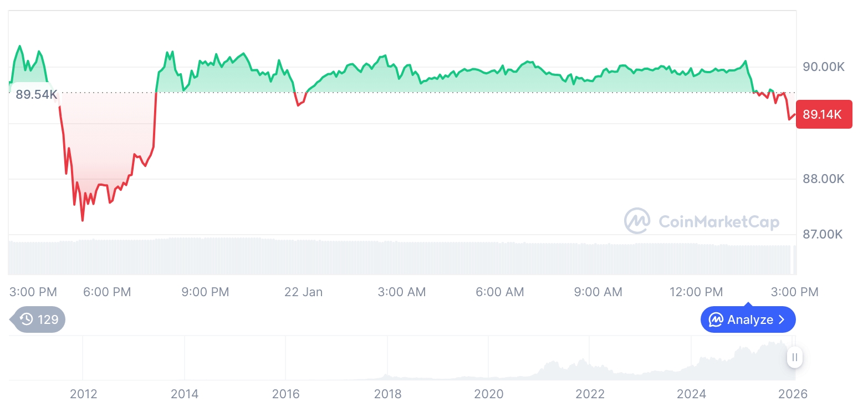
Task: Click the CoinMarketCap watermark logo icon
Action: (x=637, y=221)
